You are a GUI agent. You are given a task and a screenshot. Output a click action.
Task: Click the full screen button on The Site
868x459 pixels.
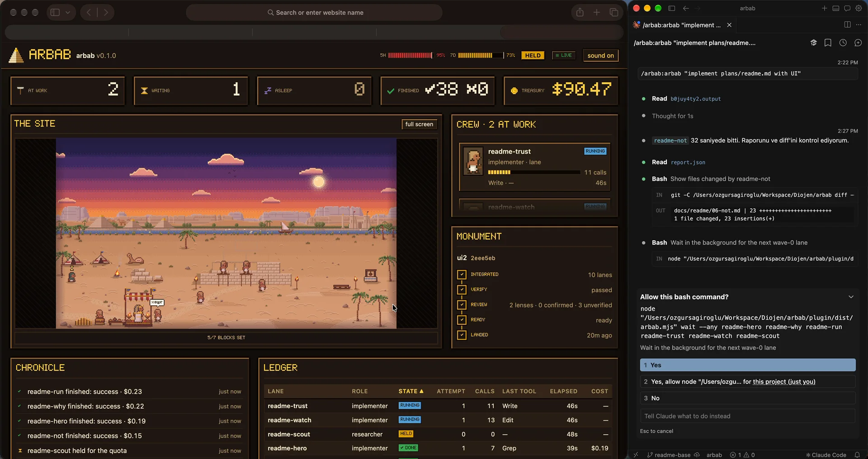419,124
